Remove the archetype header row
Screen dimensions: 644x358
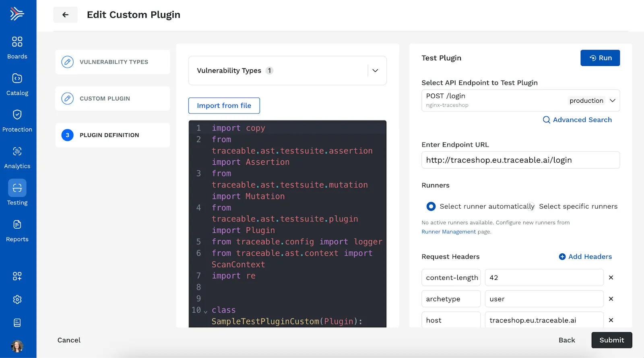pos(611,299)
